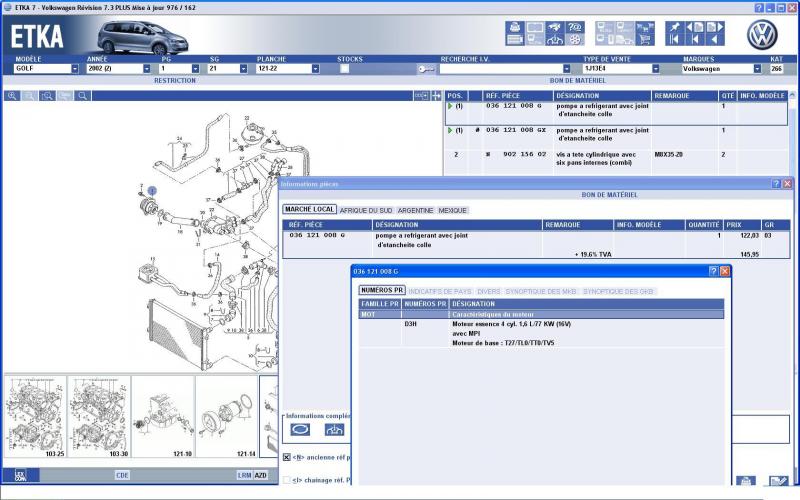Viewport: 800px width, 500px height.
Task: Enable the <I> chainage réf checkbox
Action: coord(287,480)
